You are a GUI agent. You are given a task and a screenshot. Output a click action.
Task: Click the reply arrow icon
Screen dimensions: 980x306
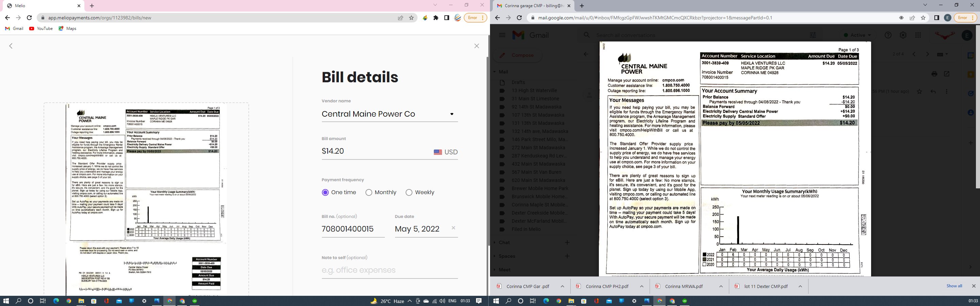point(933,91)
